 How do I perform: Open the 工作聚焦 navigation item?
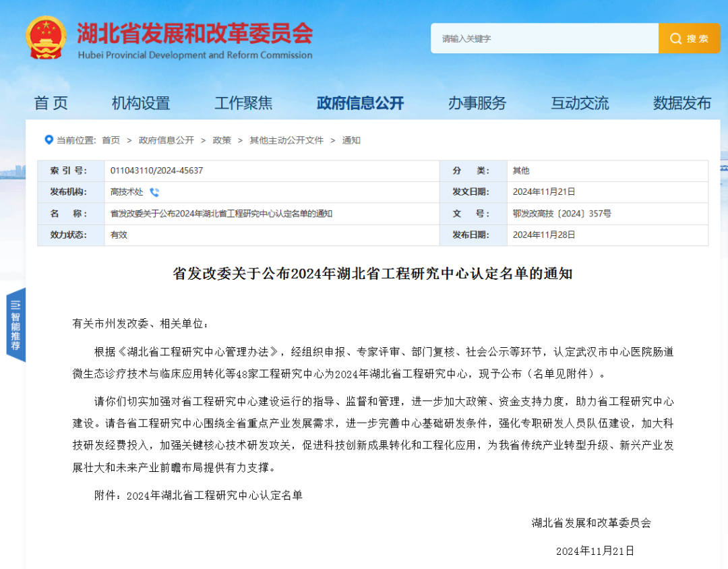pos(243,102)
